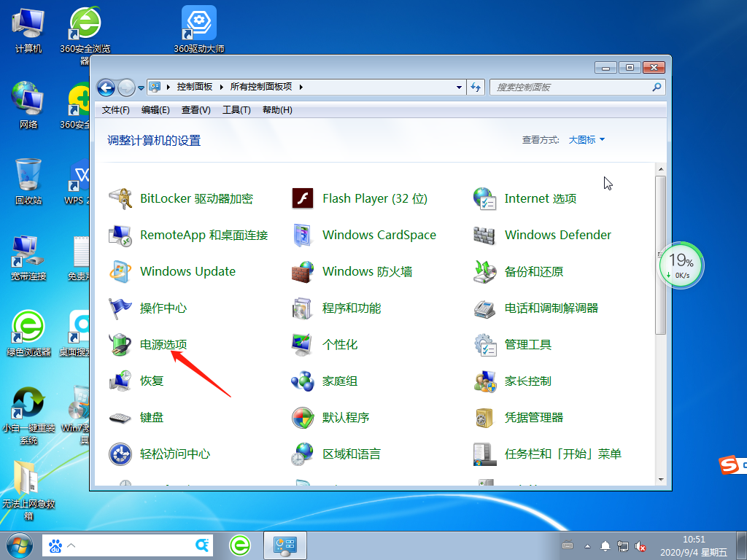Screen dimensions: 747x560
Task: Open the Windows Update link text
Action: click(187, 271)
